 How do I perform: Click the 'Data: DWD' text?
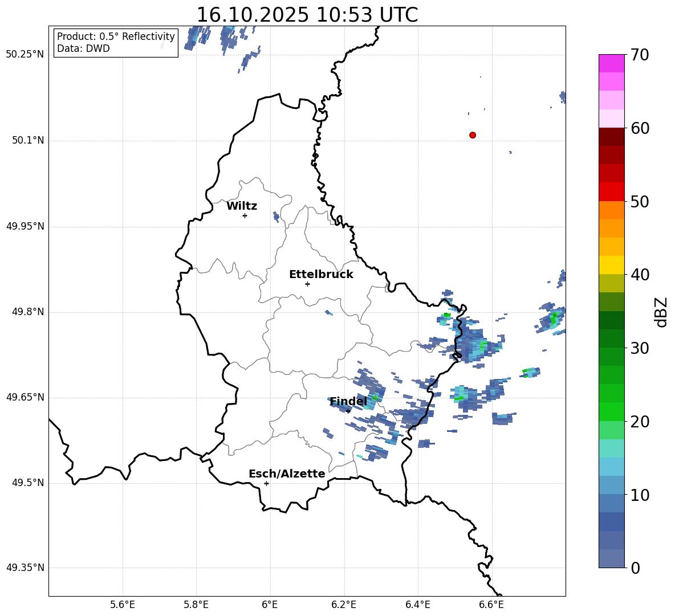pos(83,48)
